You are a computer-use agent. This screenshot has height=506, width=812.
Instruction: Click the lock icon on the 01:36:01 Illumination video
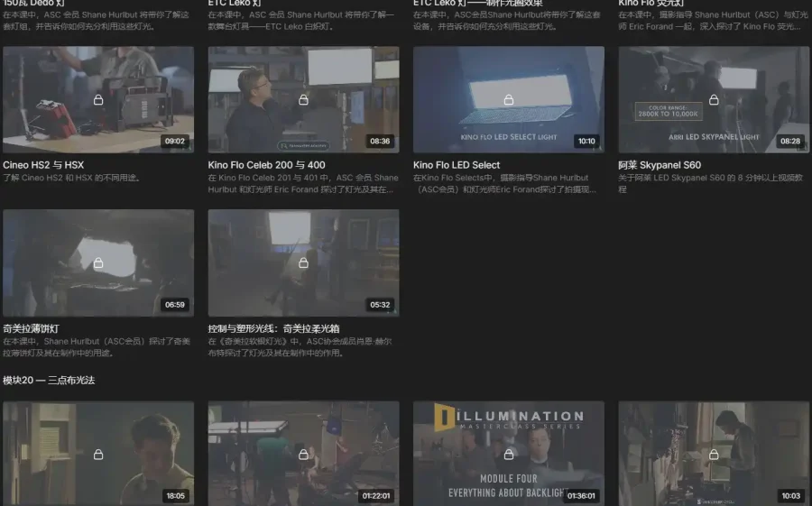tap(509, 455)
